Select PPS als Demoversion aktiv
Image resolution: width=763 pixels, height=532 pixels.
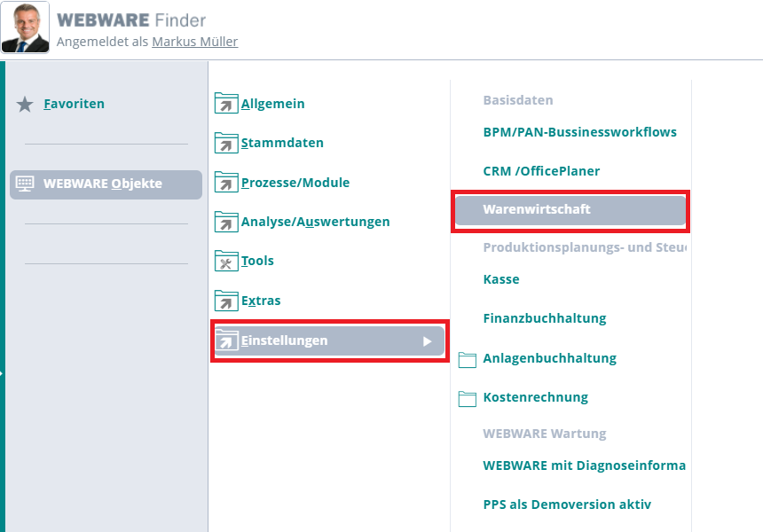(567, 505)
